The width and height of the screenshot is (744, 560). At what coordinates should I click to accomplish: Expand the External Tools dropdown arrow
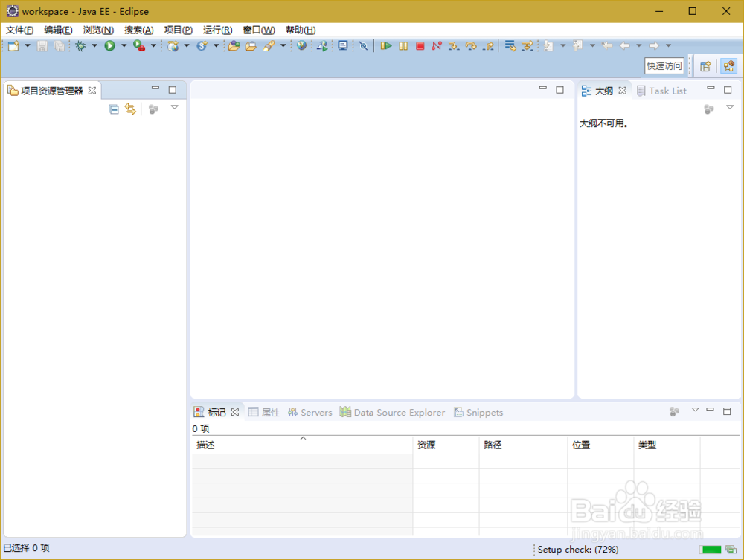click(x=153, y=46)
